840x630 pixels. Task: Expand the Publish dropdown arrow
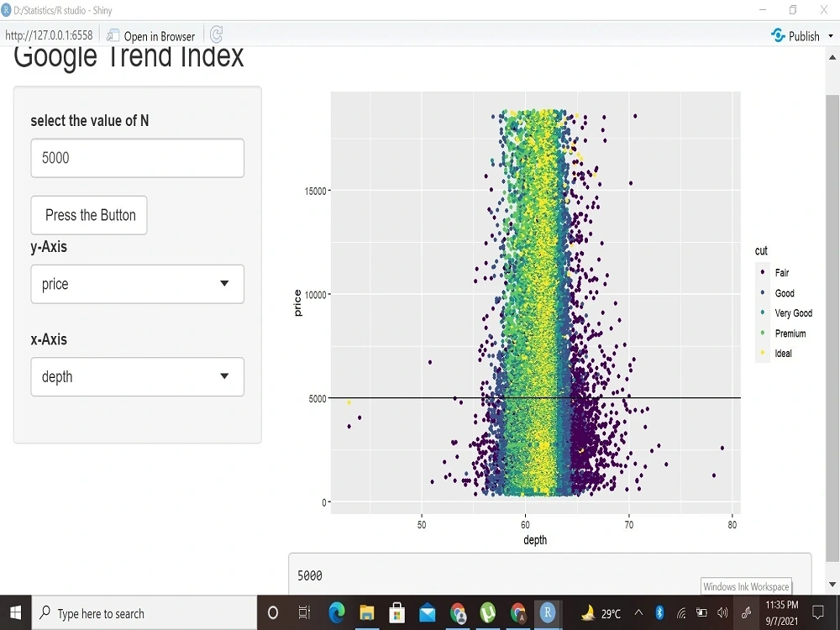[x=830, y=35]
